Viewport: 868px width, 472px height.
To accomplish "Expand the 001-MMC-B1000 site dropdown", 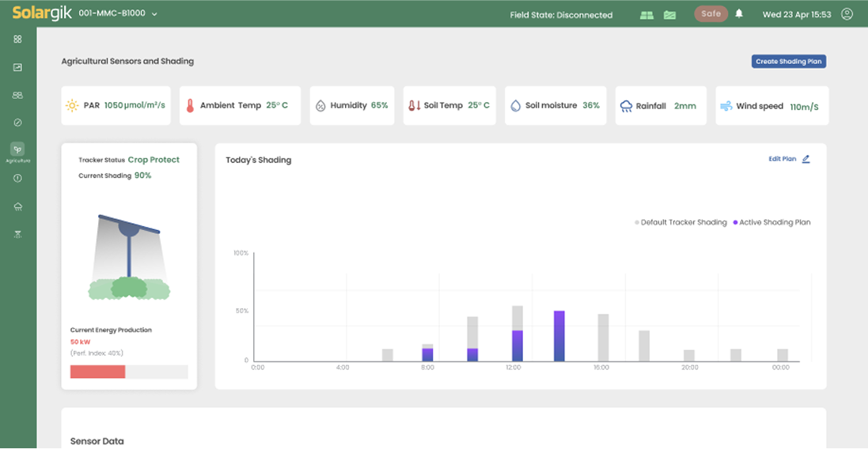I will 118,13.
